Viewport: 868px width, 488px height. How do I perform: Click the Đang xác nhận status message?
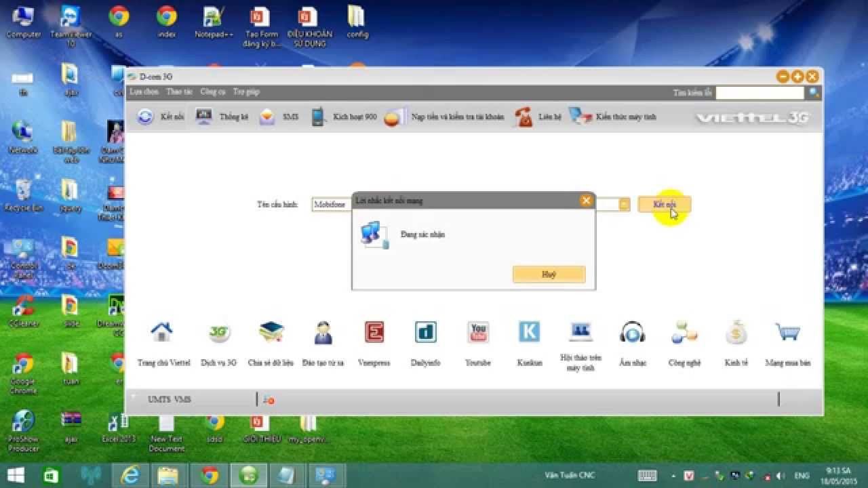422,235
